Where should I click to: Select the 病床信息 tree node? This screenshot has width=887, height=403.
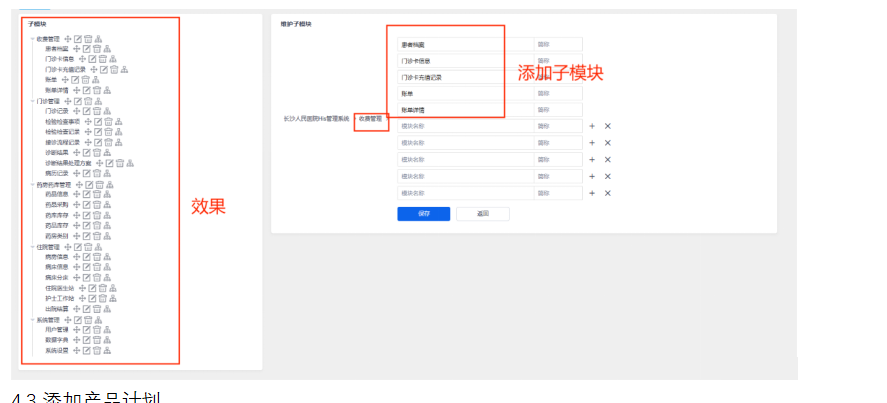point(57,267)
